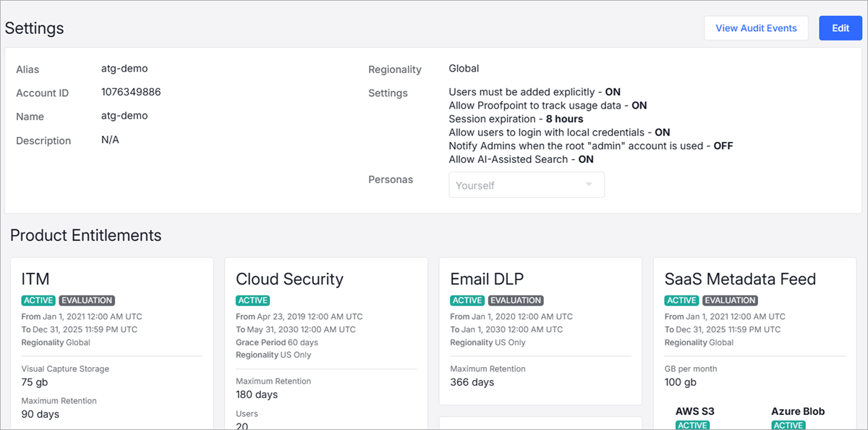Click the EVALUATION badge on SaaS Metadata Feed
The height and width of the screenshot is (430, 868).
pos(731,300)
